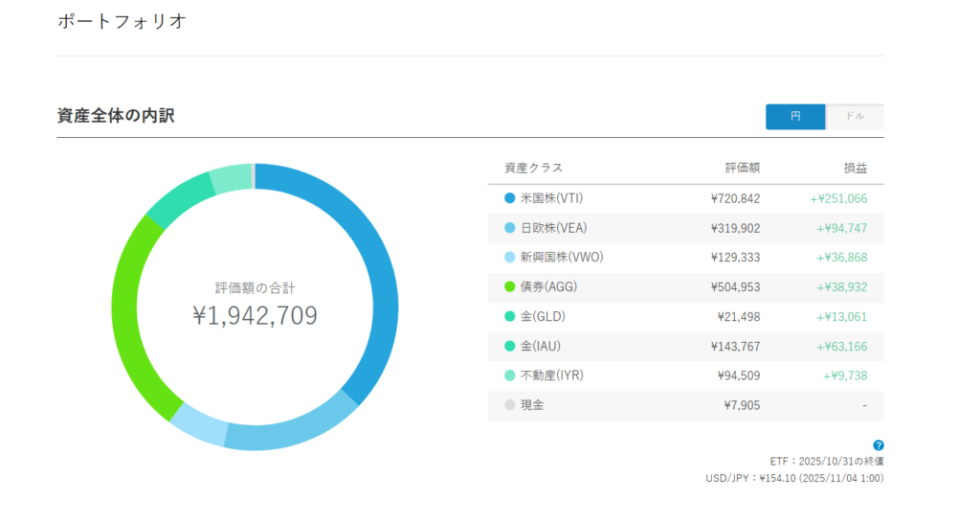Click the pale blue dot beside 新興国株(VWO)

pos(509,258)
